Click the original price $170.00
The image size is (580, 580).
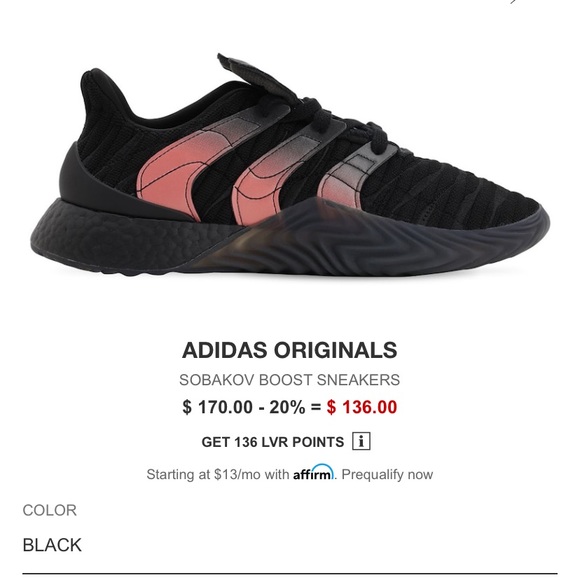218,407
